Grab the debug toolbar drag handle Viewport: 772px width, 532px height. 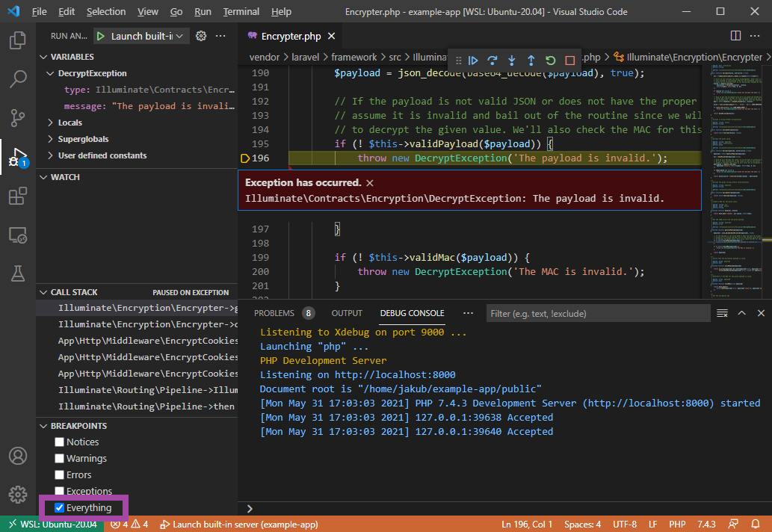458,61
